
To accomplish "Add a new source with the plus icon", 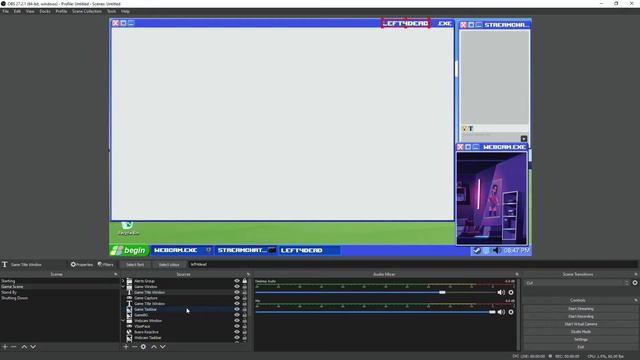I will coord(126,347).
